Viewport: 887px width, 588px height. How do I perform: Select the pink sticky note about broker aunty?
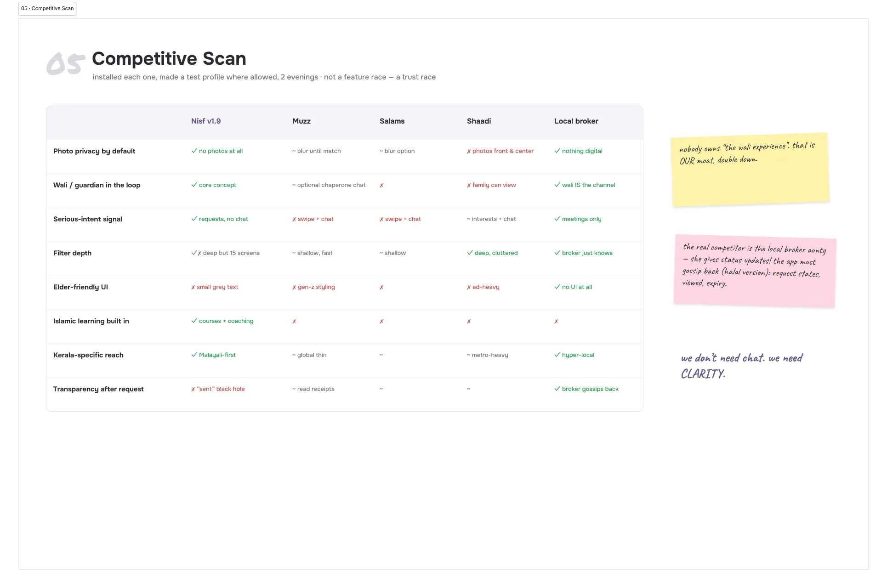[x=755, y=271]
